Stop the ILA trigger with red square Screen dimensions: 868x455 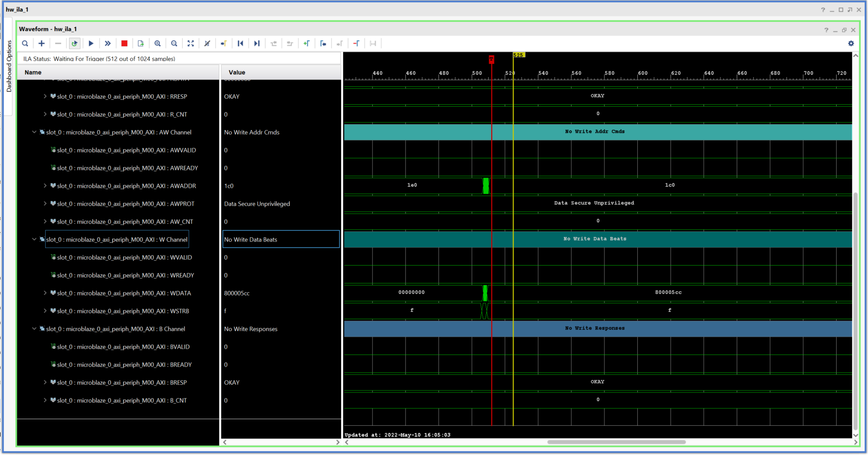[x=124, y=44]
